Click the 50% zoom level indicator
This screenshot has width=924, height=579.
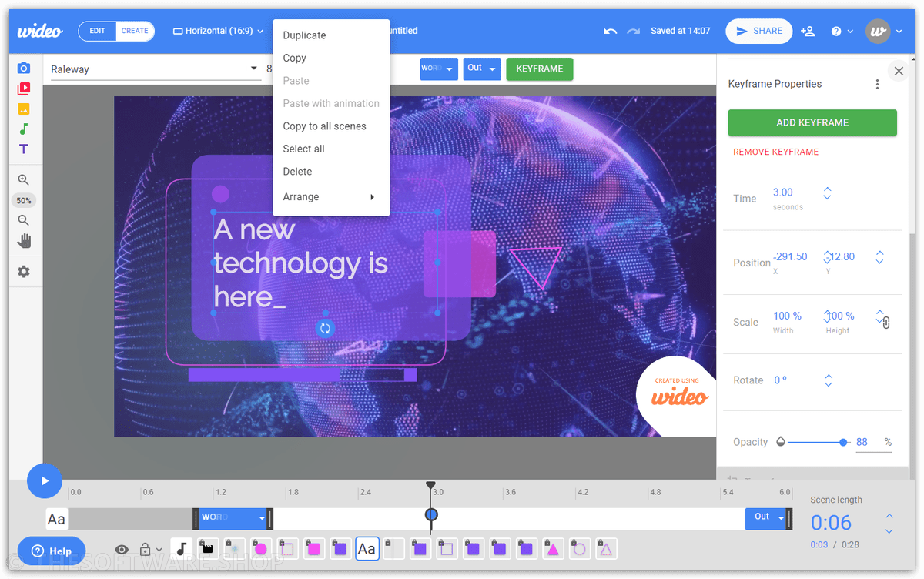24,200
